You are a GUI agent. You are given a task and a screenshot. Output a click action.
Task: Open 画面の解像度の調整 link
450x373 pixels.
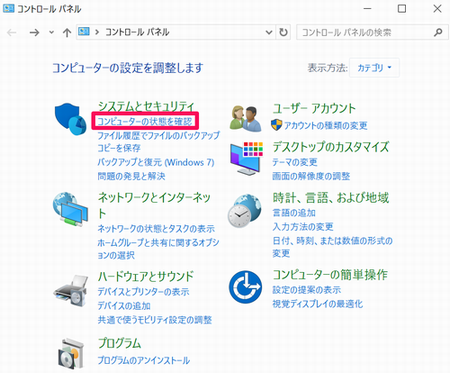pos(311,176)
